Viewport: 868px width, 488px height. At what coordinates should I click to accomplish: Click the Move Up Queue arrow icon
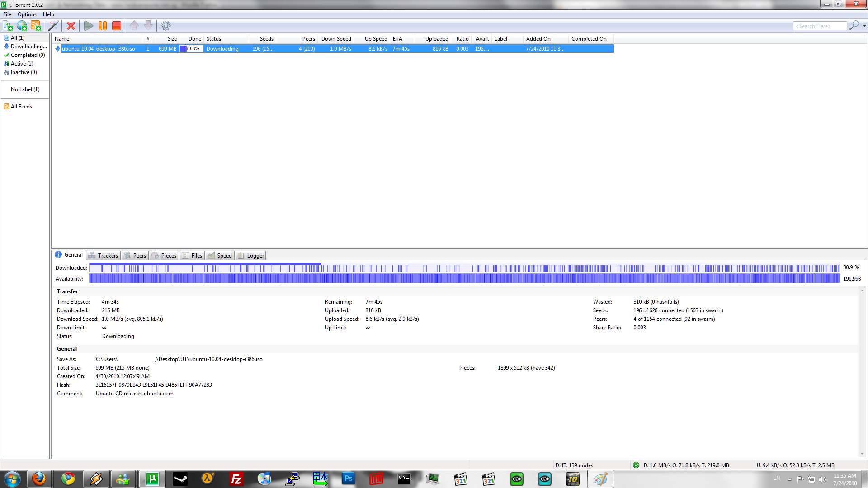click(134, 26)
